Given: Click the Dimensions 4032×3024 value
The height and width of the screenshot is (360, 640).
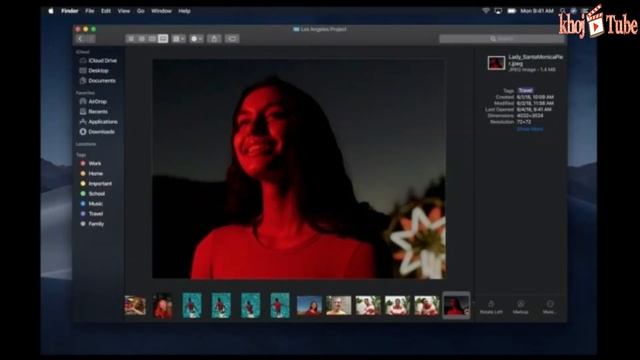Looking at the screenshot, I should [530, 116].
